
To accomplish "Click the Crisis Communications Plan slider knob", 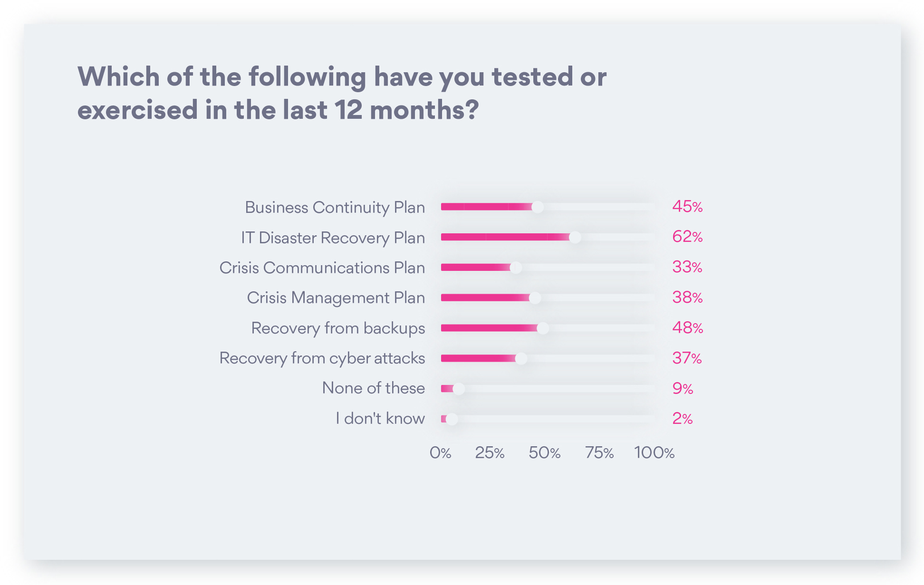I will (x=516, y=268).
